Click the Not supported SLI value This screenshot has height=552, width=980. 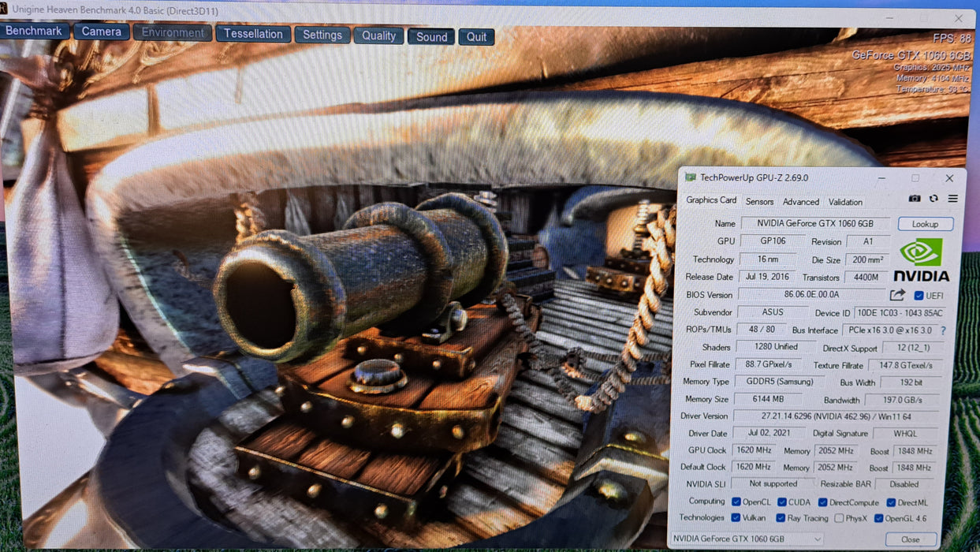pyautogui.click(x=773, y=484)
